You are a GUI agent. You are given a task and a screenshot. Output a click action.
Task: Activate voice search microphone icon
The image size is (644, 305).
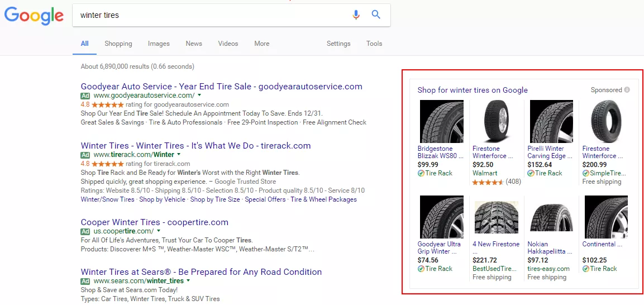coord(356,15)
